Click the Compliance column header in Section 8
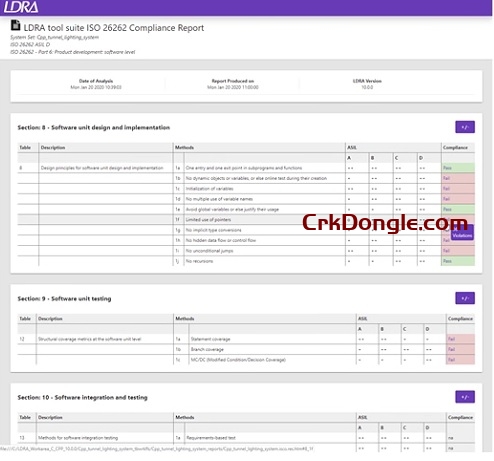The height and width of the screenshot is (461, 494). tap(455, 147)
